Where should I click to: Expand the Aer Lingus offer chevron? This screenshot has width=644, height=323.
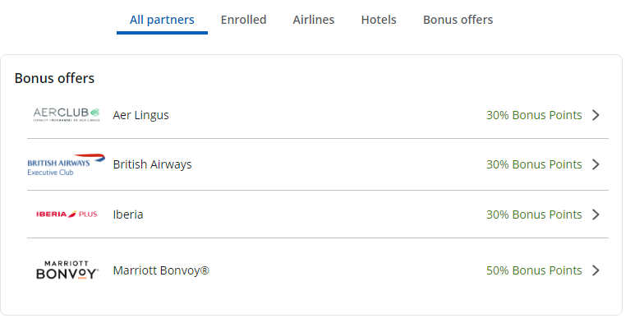tap(596, 115)
